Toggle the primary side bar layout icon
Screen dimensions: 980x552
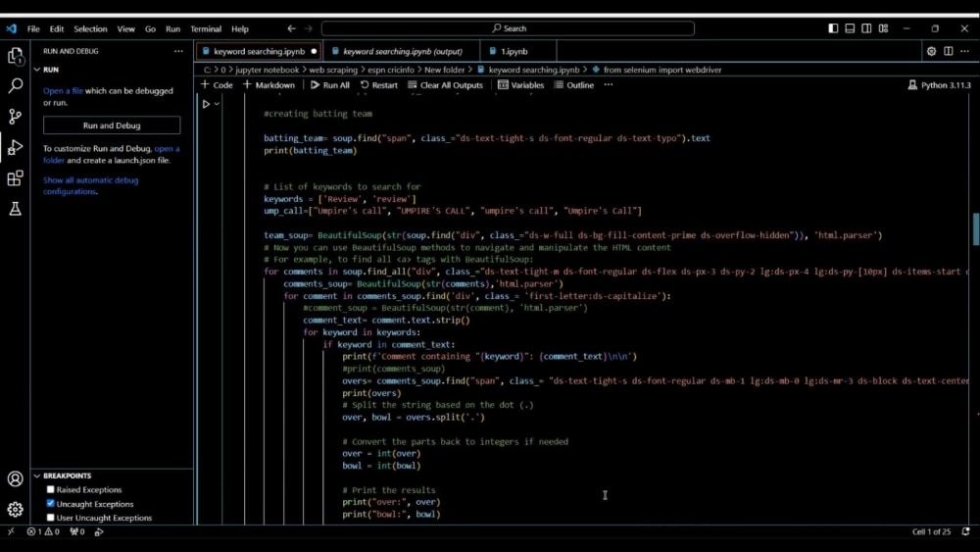point(833,28)
